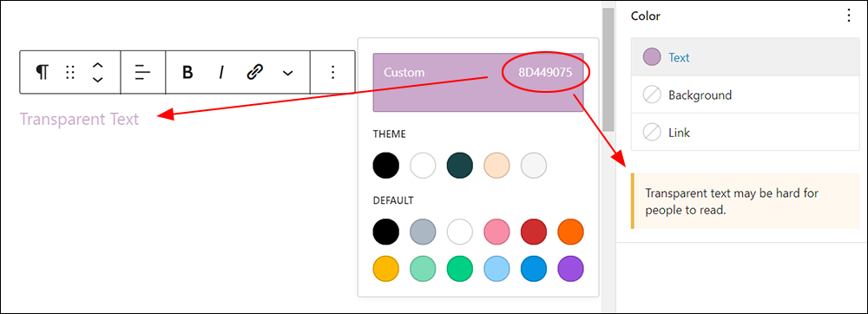The width and height of the screenshot is (868, 314).
Task: Click the DEFAULT palette label
Action: pyautogui.click(x=393, y=200)
